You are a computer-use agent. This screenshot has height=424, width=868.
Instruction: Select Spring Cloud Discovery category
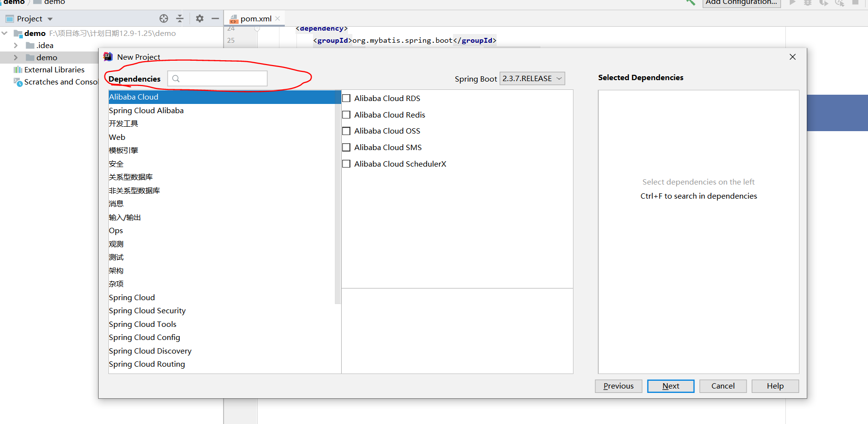coord(225,351)
